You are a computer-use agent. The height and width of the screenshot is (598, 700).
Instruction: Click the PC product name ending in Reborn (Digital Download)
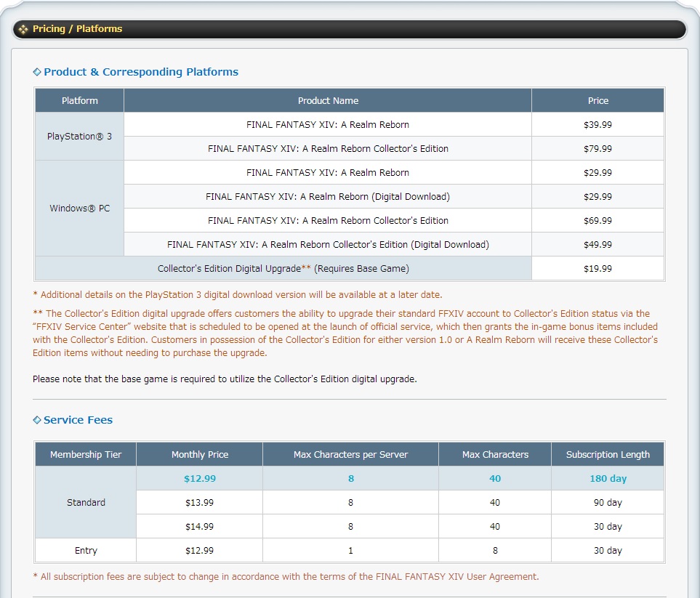[x=328, y=196]
